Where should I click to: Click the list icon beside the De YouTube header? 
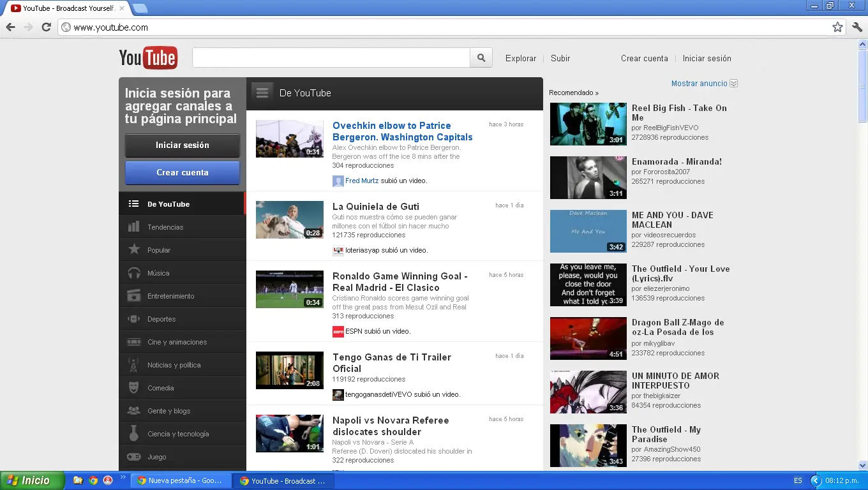(262, 93)
